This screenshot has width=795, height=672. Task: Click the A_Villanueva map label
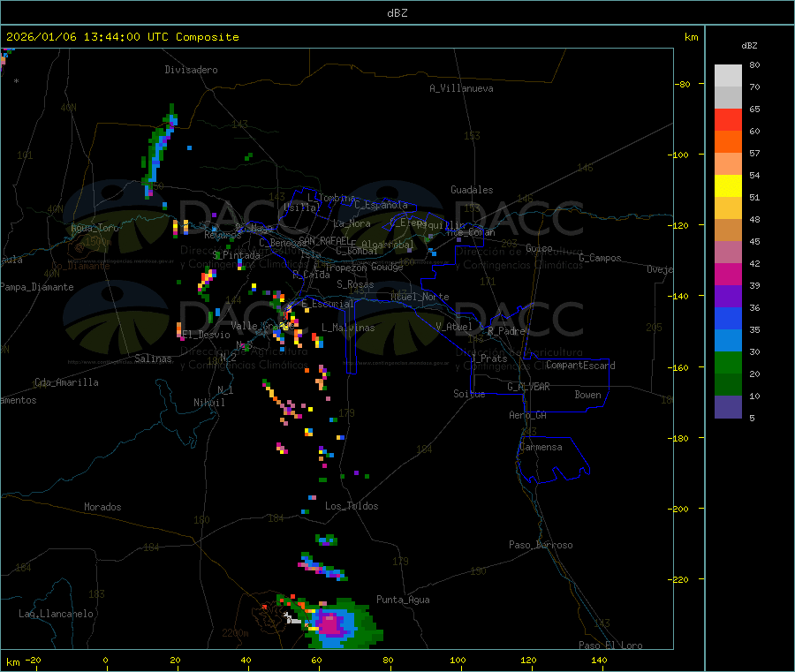(461, 88)
